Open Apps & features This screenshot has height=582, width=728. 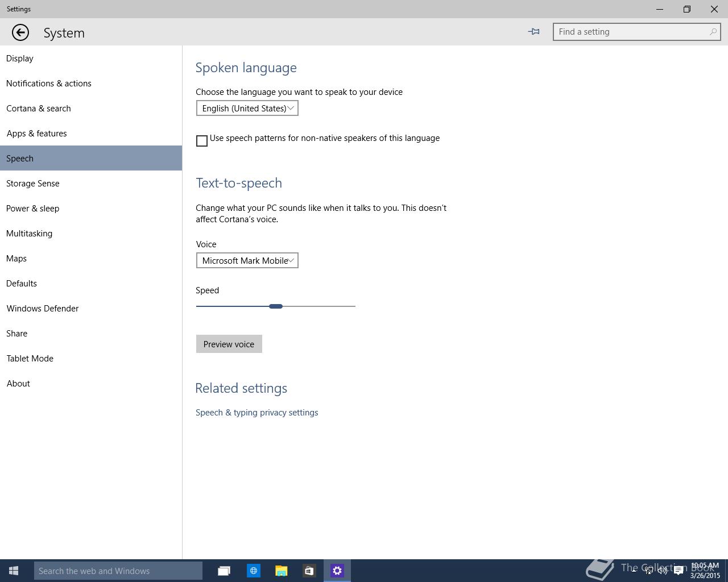tap(91, 133)
